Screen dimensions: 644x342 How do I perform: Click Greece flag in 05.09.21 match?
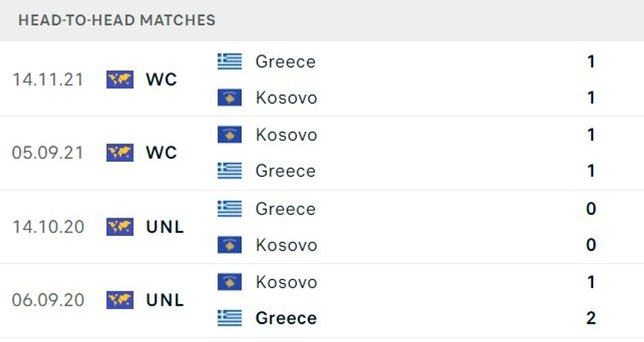coord(230,171)
